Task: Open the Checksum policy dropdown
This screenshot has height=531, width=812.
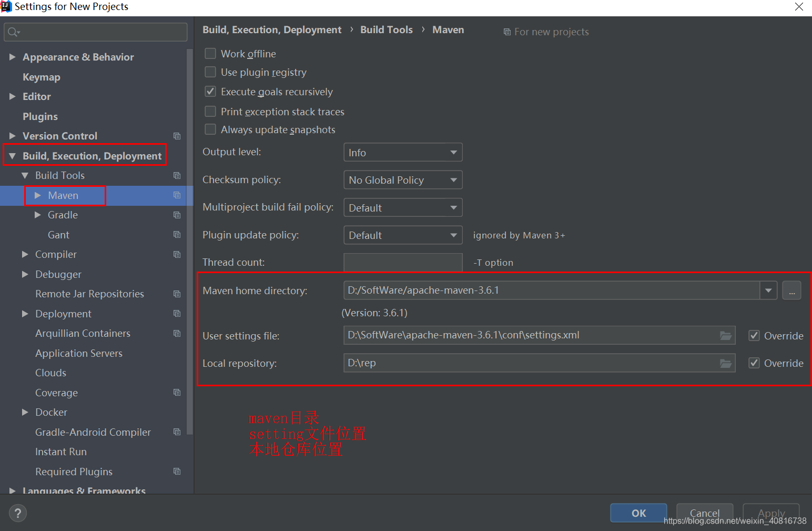Action: pos(403,180)
